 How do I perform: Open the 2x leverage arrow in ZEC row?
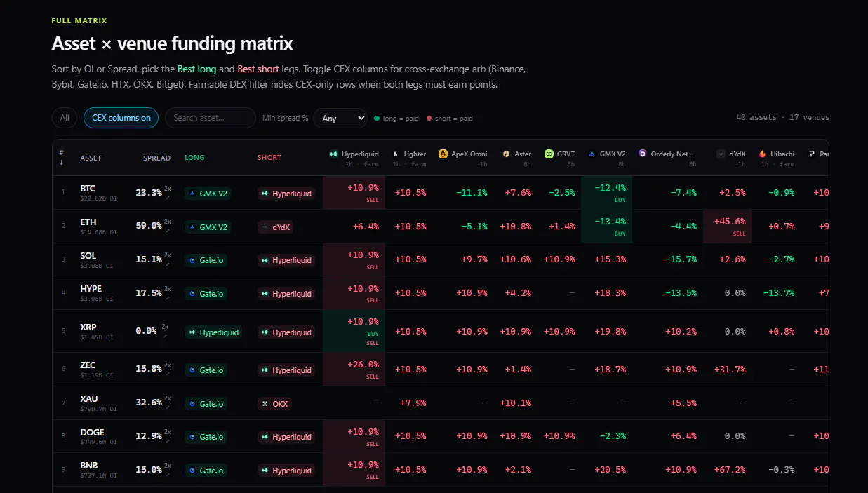click(167, 374)
